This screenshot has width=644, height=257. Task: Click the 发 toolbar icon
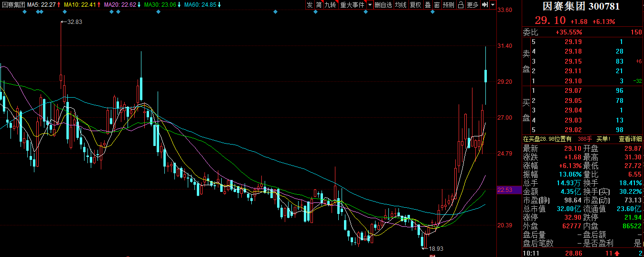[310, 5]
